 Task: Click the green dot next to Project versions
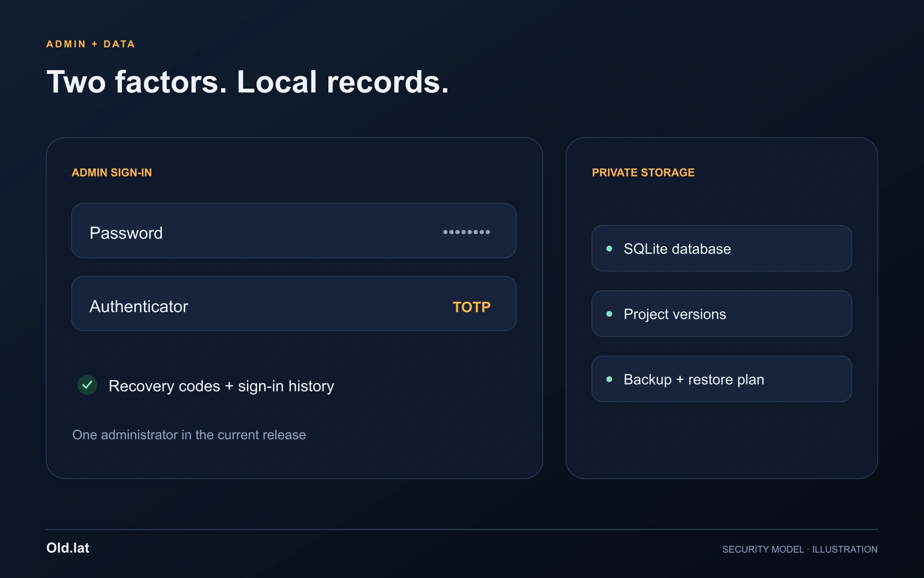pyautogui.click(x=609, y=314)
